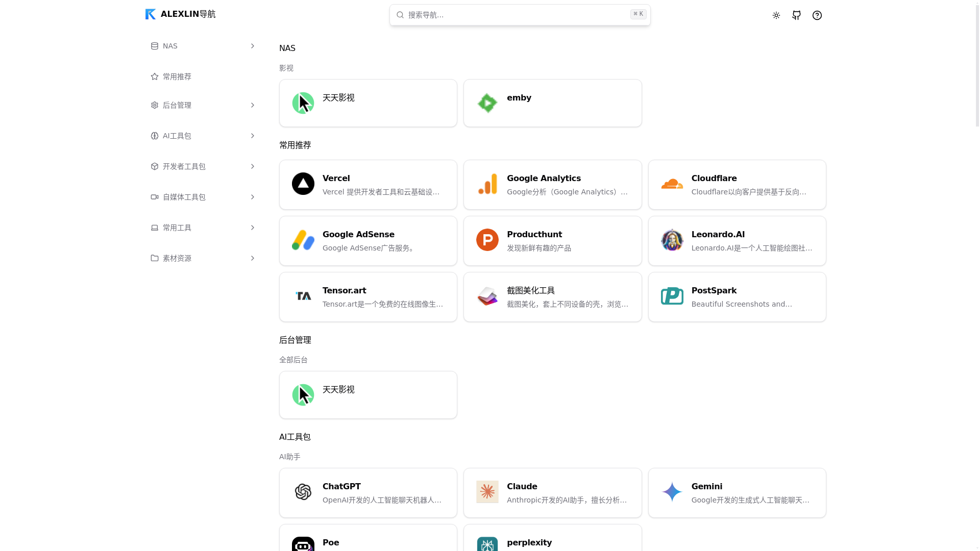This screenshot has width=980, height=551.
Task: Click 天天影视 icon under NAS 影视
Action: pos(303,103)
